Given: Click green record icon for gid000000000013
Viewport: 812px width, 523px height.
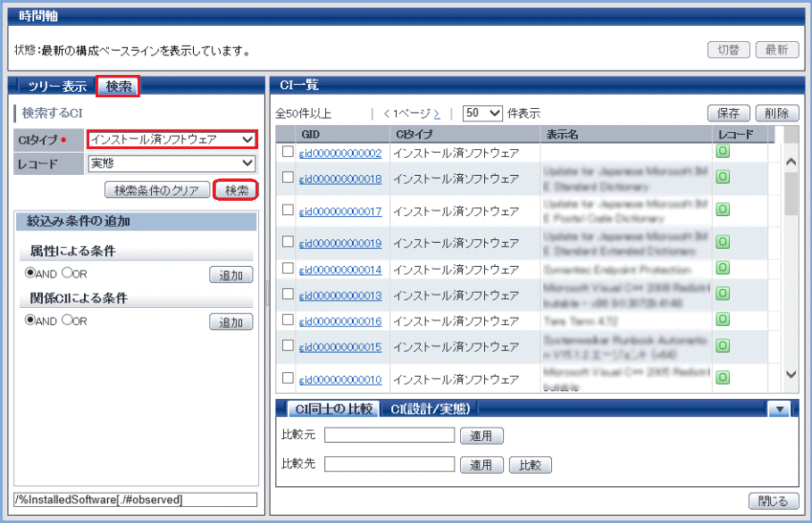Looking at the screenshot, I should (723, 294).
